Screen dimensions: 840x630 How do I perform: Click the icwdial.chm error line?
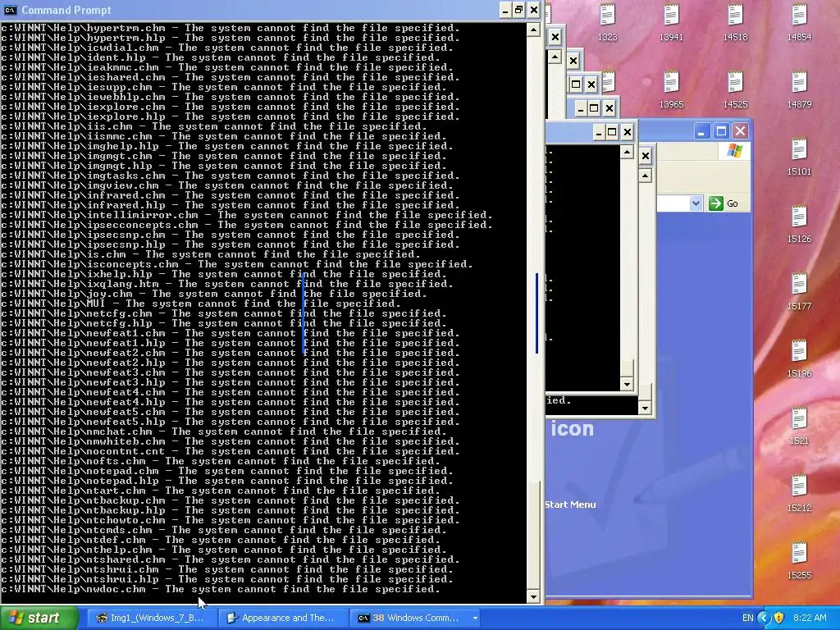[x=227, y=48]
